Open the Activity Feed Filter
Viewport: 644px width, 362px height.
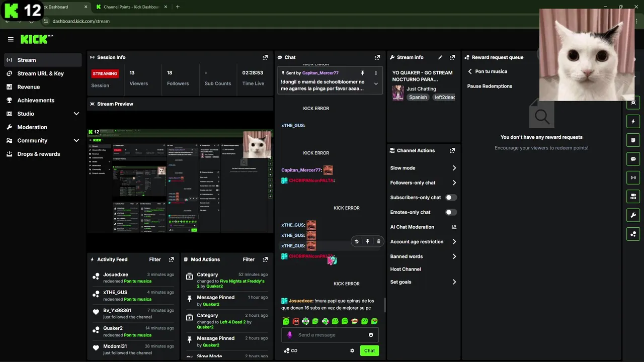click(x=155, y=259)
